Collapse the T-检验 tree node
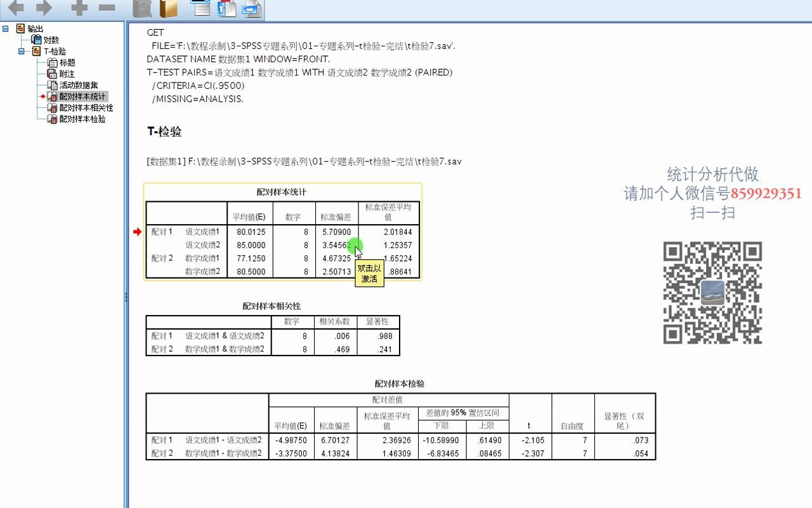Screen dimensions: 812x508 pyautogui.click(x=21, y=51)
